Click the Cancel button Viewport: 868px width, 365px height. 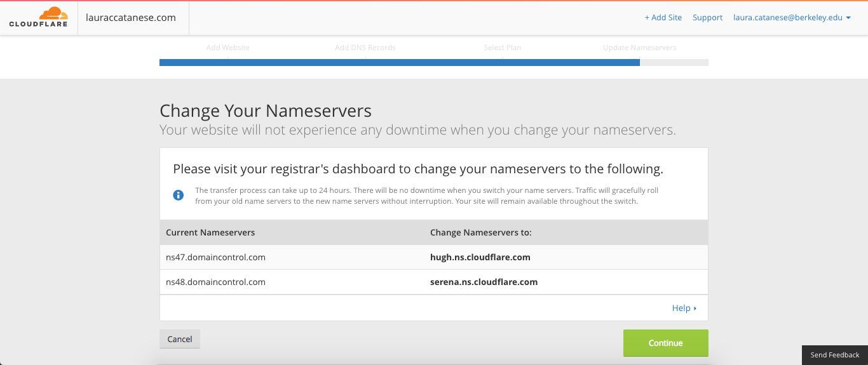[180, 339]
